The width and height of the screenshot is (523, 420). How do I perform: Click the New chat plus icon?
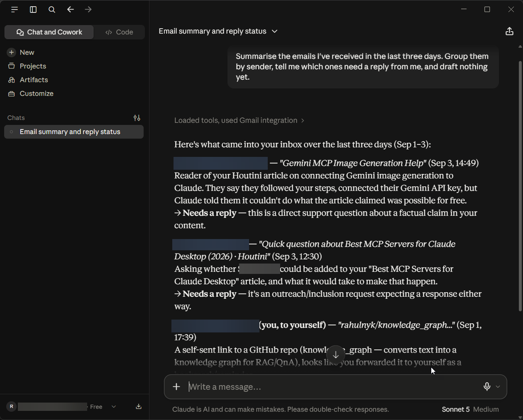point(12,52)
